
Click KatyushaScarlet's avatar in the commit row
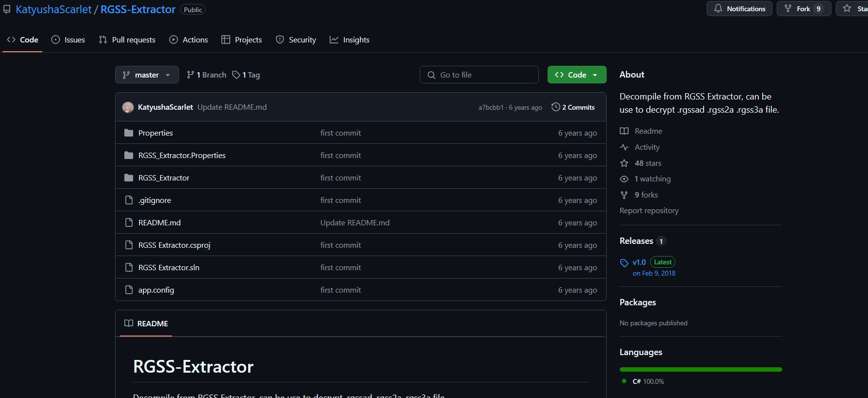pos(128,107)
